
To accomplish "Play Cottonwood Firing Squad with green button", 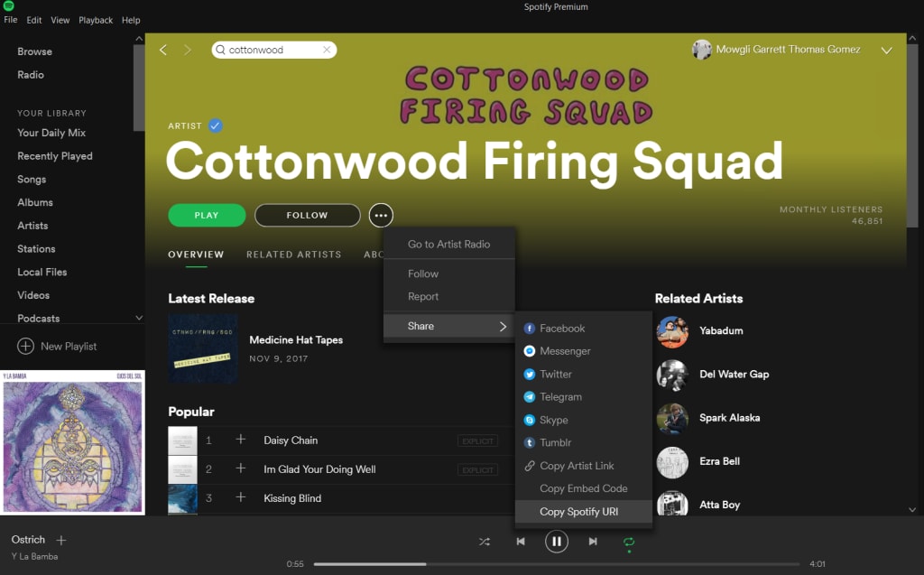I will 207,215.
